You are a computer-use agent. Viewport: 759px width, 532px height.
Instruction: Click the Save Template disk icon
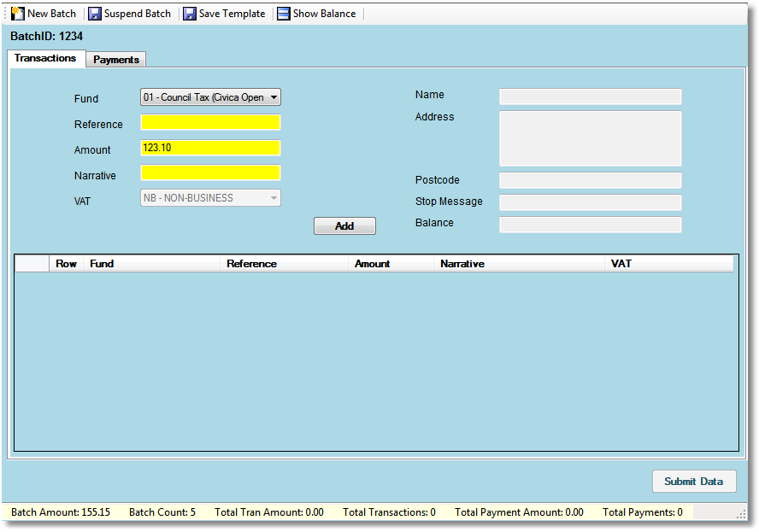[189, 13]
